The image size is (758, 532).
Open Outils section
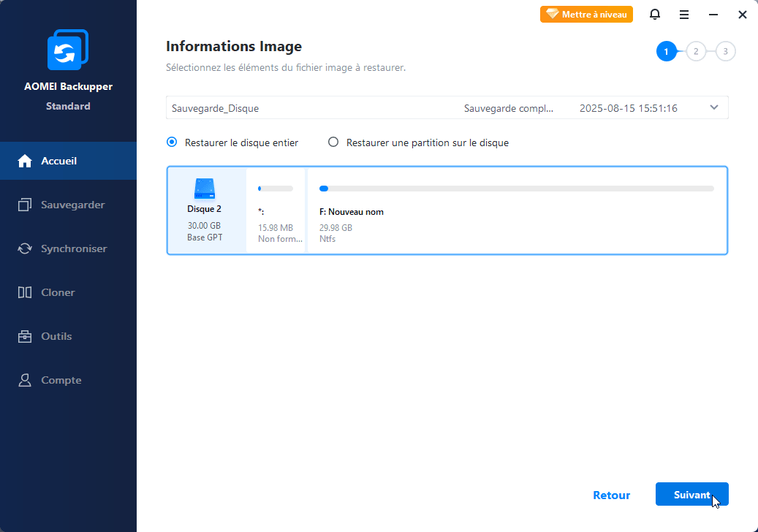pos(68,336)
